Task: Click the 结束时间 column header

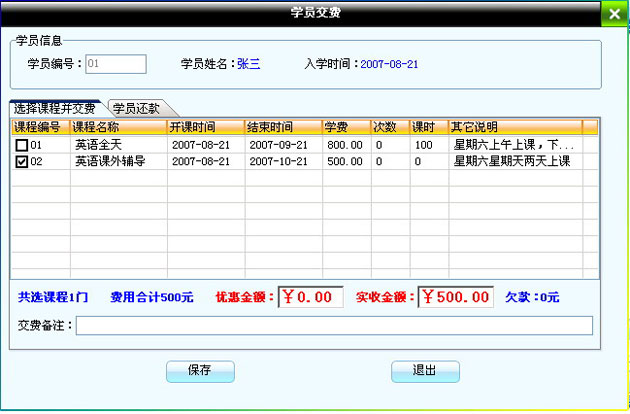Action: click(x=282, y=127)
